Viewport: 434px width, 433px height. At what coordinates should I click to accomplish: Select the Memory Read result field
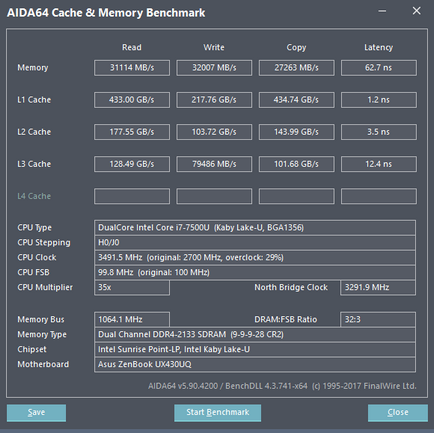(132, 68)
